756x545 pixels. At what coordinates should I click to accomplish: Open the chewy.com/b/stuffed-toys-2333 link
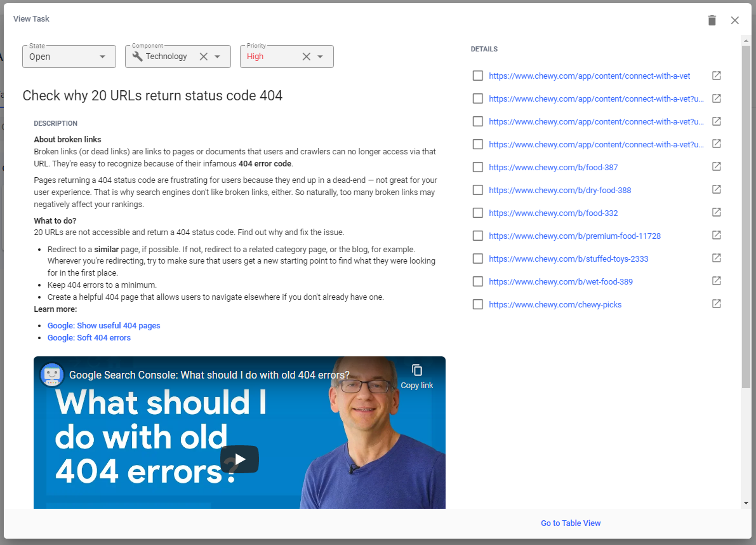click(569, 259)
